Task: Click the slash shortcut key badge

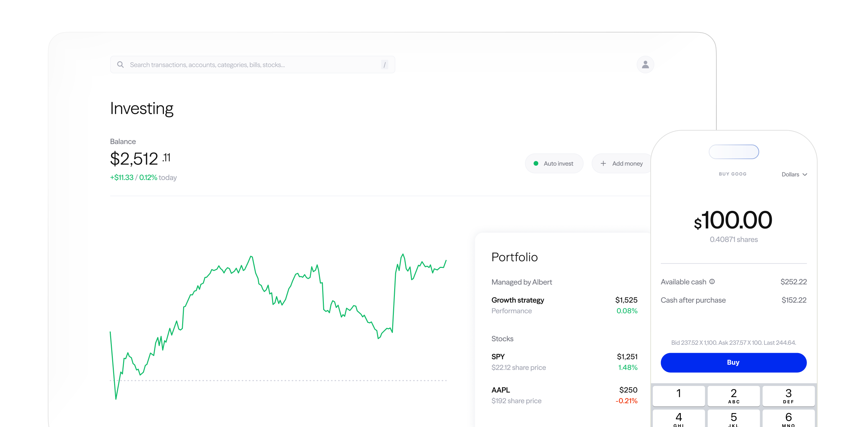Action: point(385,65)
